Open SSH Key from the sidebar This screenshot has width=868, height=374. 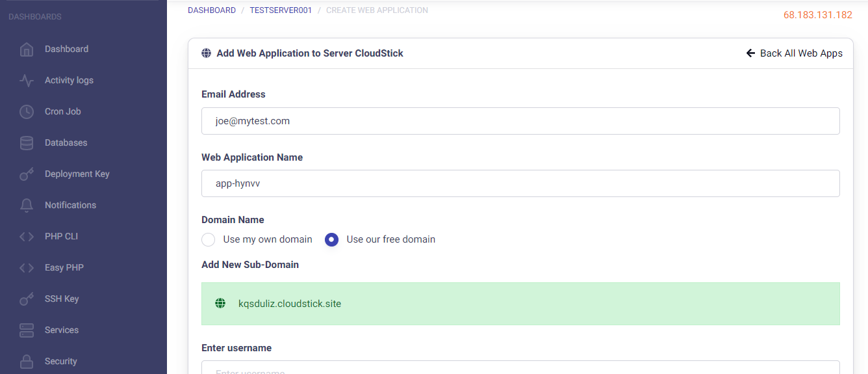point(61,299)
